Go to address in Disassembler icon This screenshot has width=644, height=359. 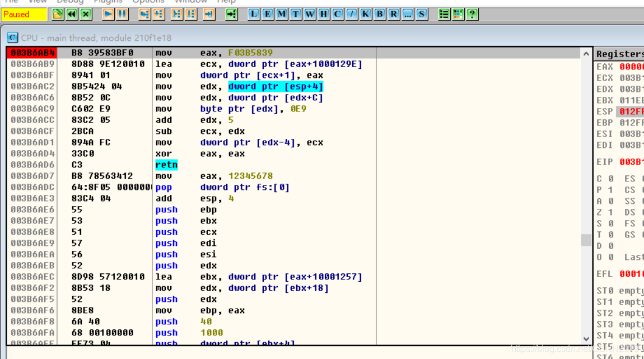pos(232,15)
